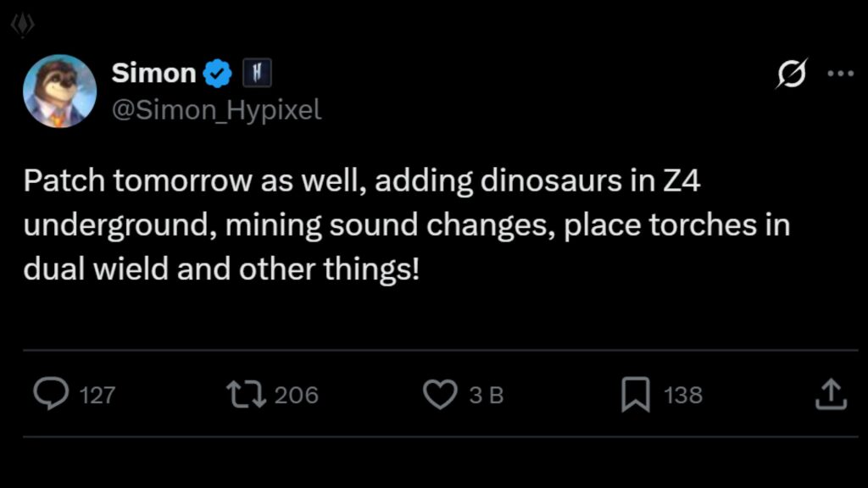
Task: Click the repost arrows icon
Action: [x=247, y=394]
